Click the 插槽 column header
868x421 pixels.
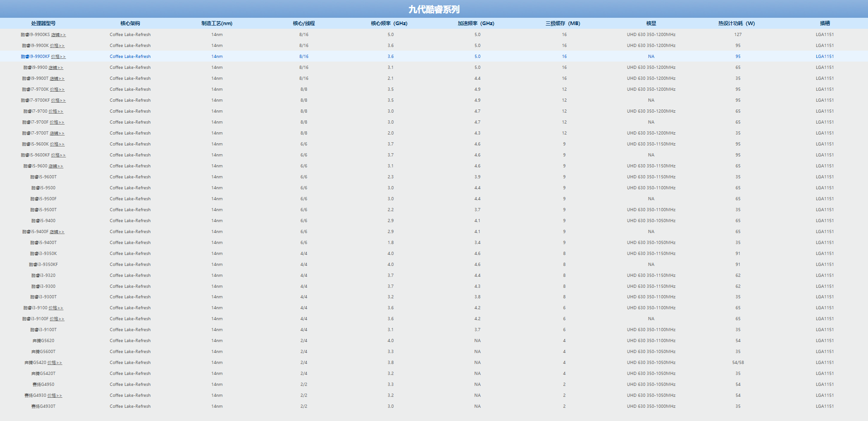pos(825,23)
